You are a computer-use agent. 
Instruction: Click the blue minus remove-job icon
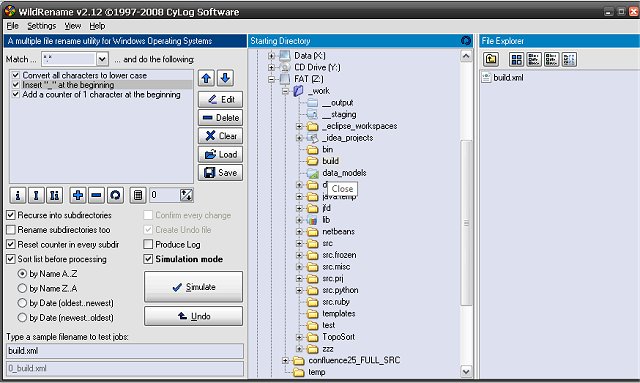pos(96,196)
